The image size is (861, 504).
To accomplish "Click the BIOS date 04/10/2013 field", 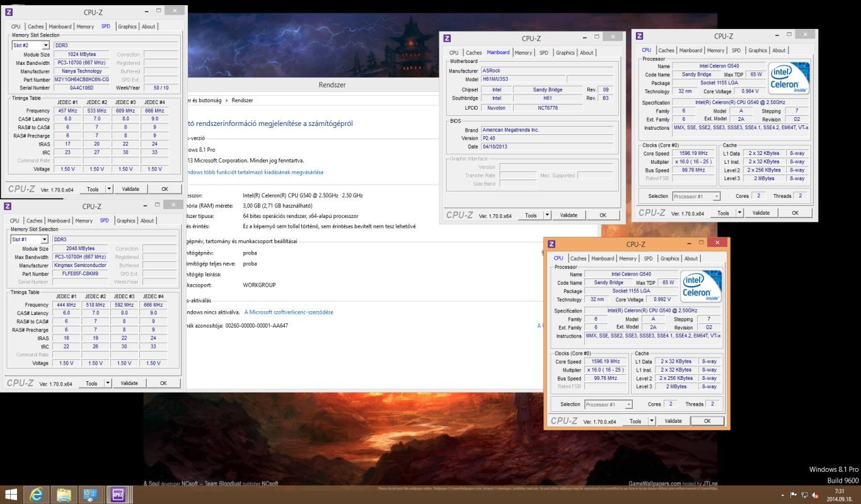I will [x=546, y=146].
